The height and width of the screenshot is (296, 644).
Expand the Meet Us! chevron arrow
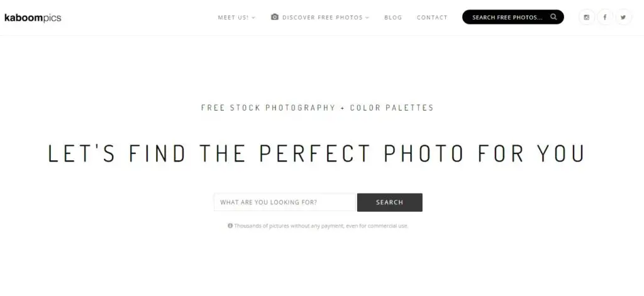pyautogui.click(x=253, y=18)
